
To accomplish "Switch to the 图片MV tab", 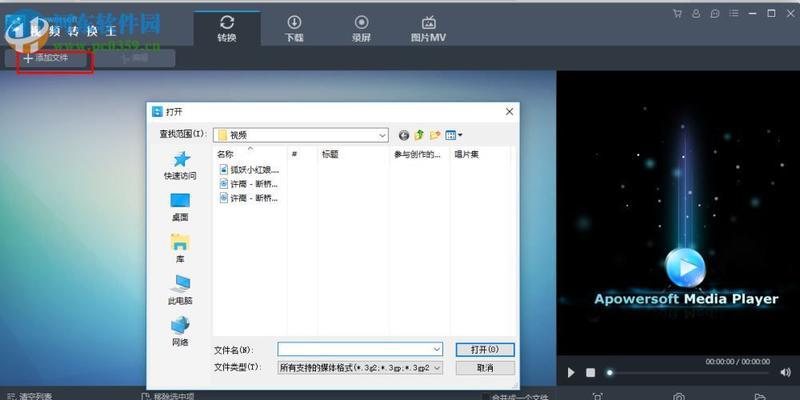I will tap(429, 29).
